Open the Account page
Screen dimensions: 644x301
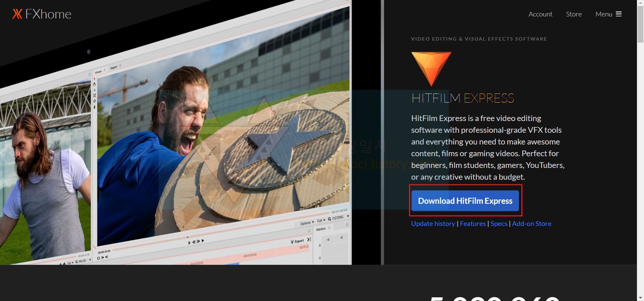(540, 14)
